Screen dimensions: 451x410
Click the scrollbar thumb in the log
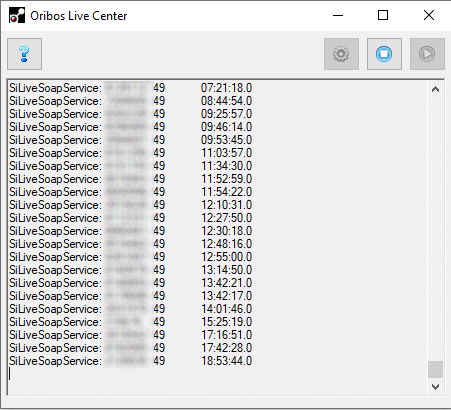point(435,369)
